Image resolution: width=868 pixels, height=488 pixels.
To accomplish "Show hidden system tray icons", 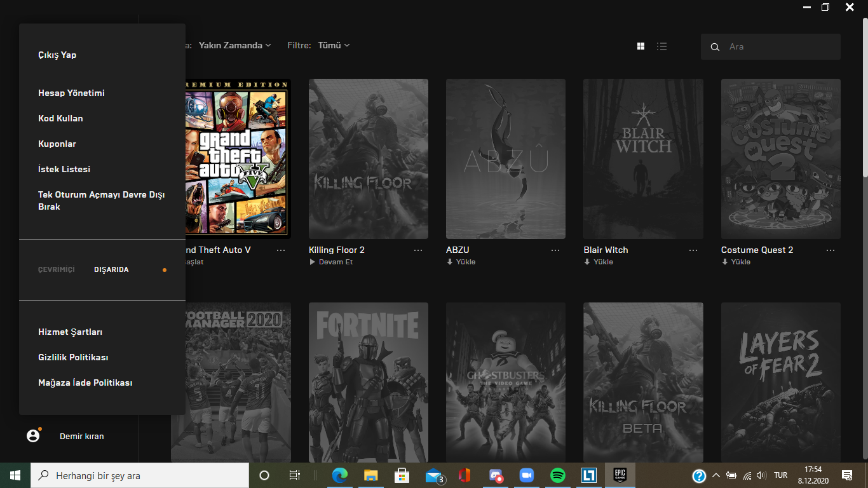I will pyautogui.click(x=716, y=475).
